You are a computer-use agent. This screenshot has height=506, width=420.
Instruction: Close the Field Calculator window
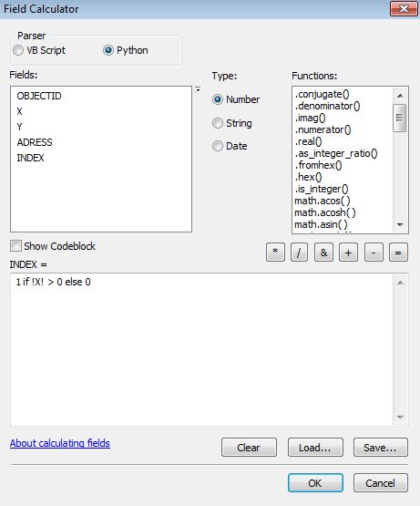pos(404,8)
